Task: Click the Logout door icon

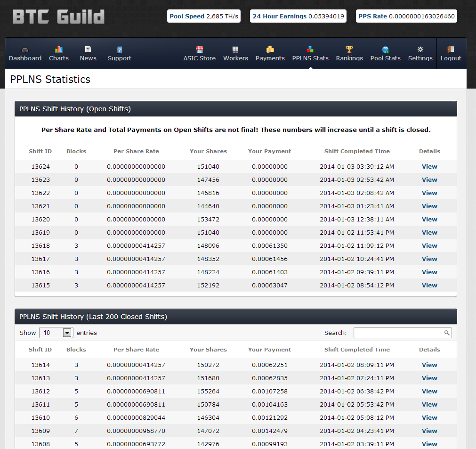Action: 451,49
